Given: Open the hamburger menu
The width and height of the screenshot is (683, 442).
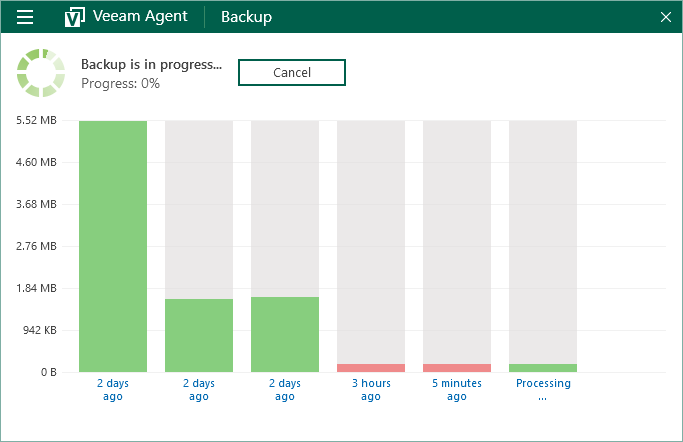Looking at the screenshot, I should [x=25, y=17].
